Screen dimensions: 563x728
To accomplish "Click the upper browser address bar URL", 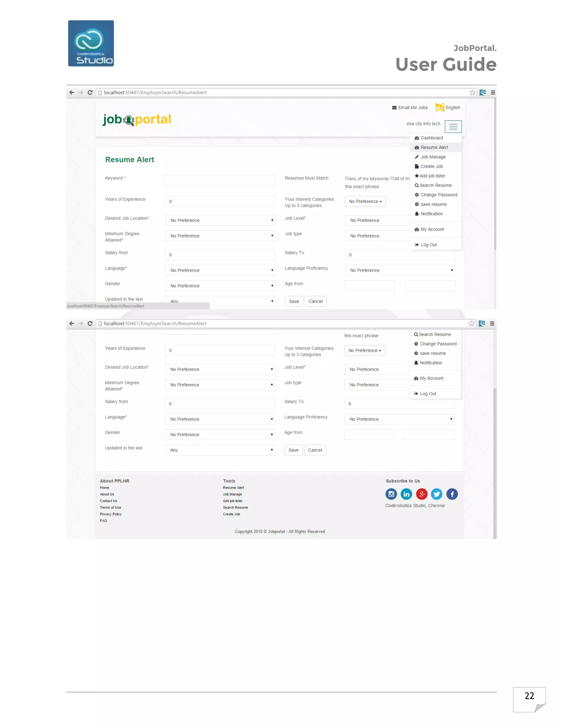I will pos(155,92).
